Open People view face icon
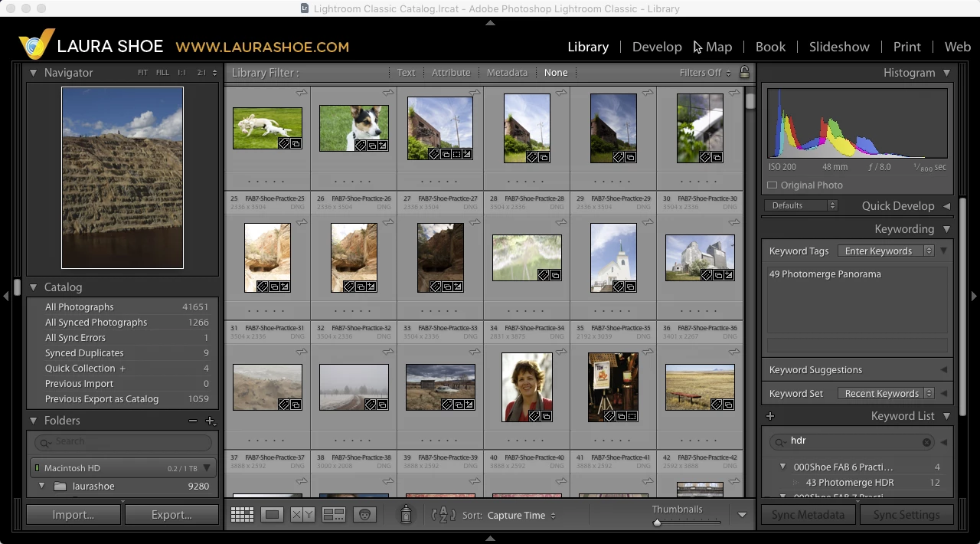 [x=364, y=515]
